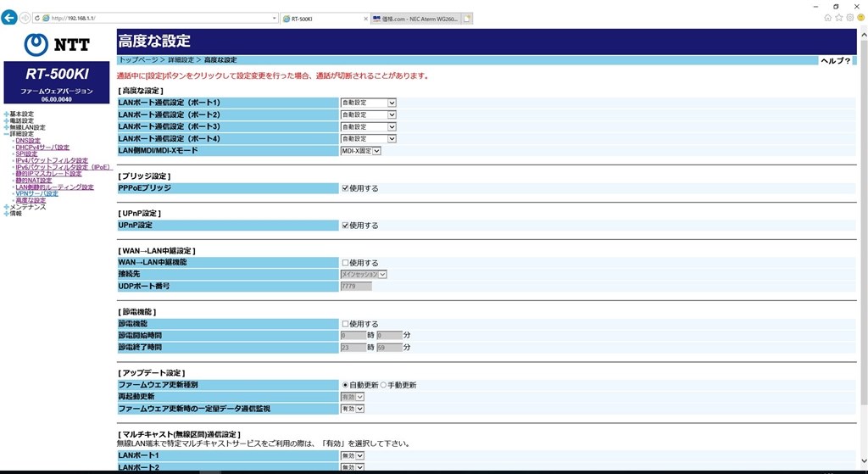
Task: Open the 静的NAT設定 link
Action: tap(34, 181)
